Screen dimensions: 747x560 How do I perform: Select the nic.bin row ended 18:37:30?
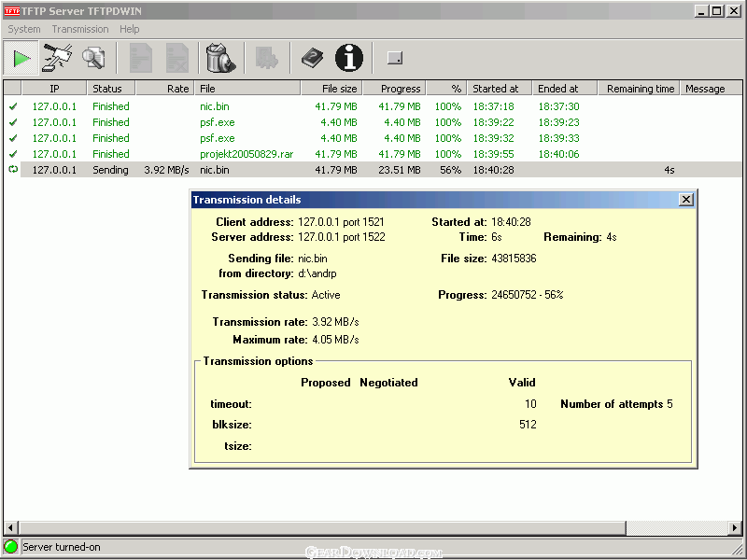tap(373, 106)
